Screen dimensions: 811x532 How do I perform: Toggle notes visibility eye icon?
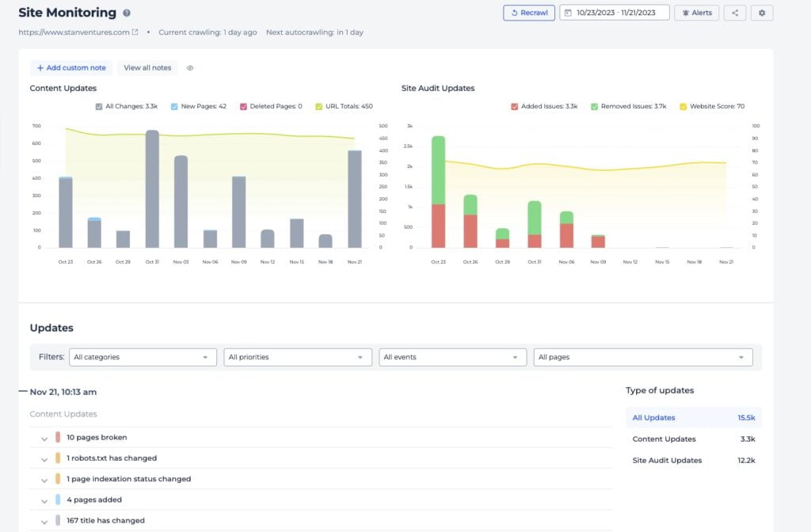coord(190,68)
